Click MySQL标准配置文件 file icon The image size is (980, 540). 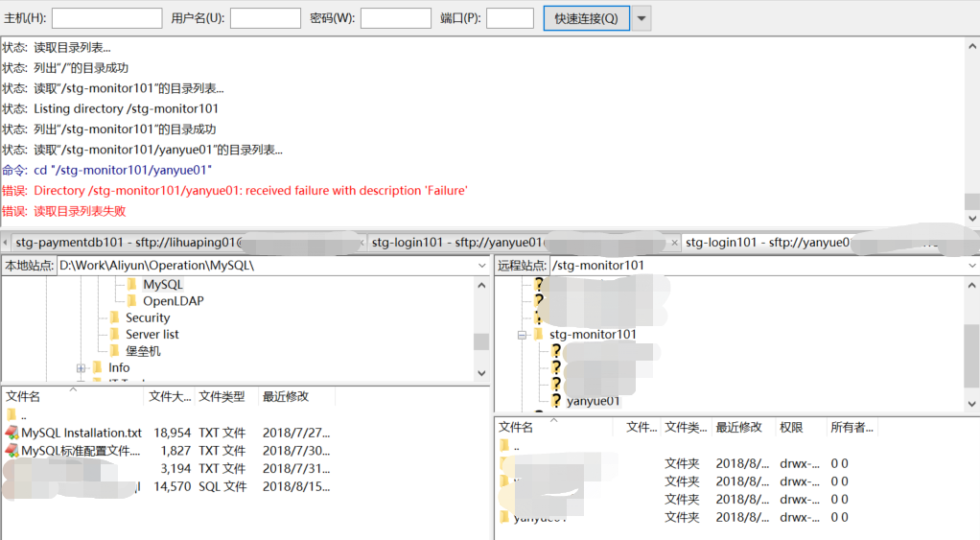(12, 451)
